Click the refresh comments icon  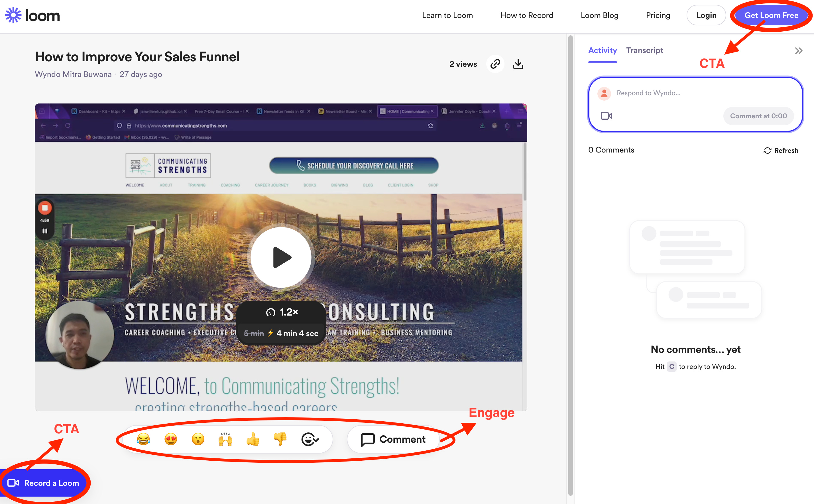pos(767,151)
